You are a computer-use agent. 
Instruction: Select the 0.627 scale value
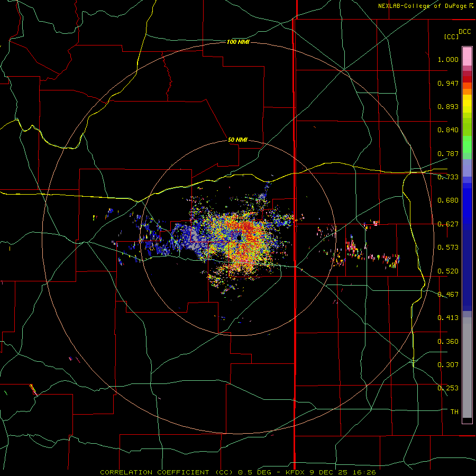click(448, 224)
